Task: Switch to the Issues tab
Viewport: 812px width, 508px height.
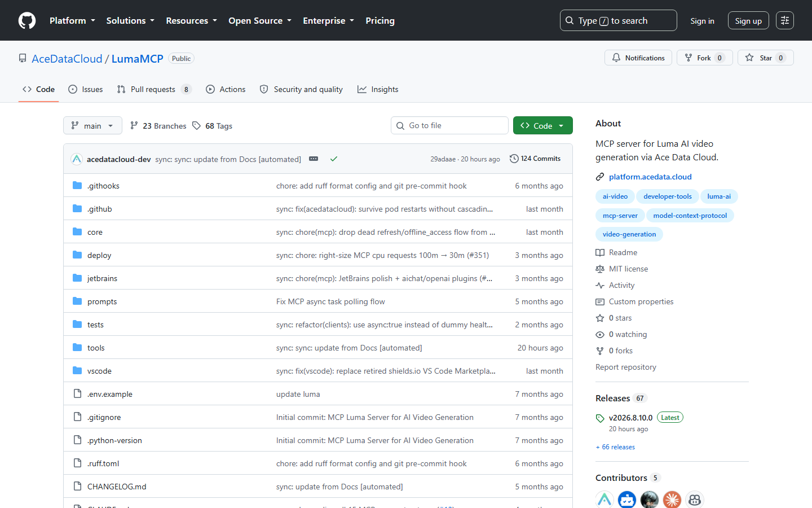Action: 86,89
